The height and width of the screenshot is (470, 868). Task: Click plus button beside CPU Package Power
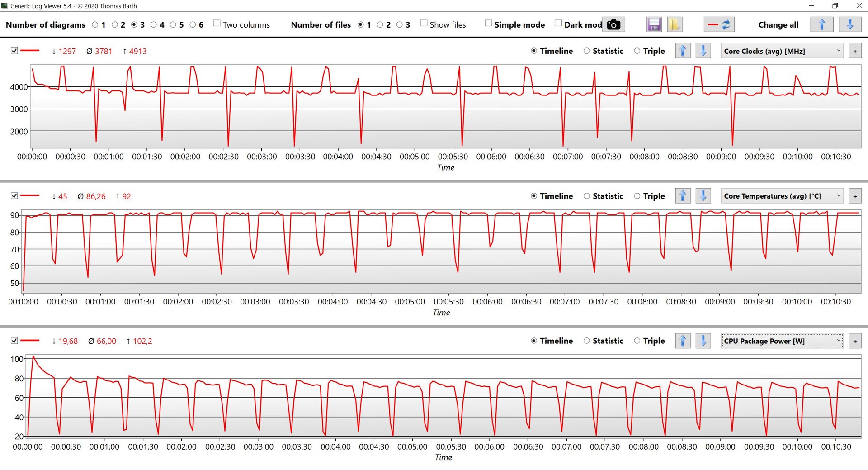[855, 342]
